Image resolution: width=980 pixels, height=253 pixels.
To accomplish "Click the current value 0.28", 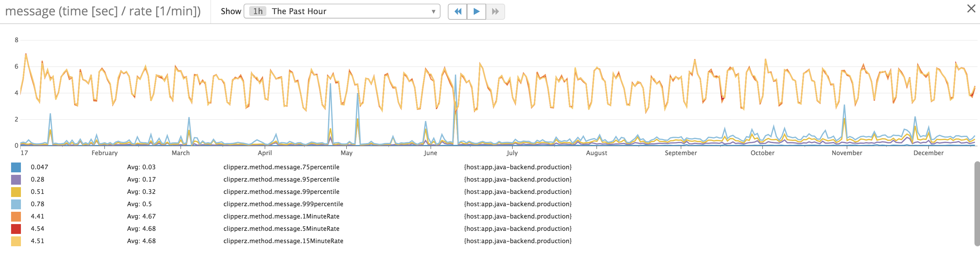I will click(x=38, y=179).
